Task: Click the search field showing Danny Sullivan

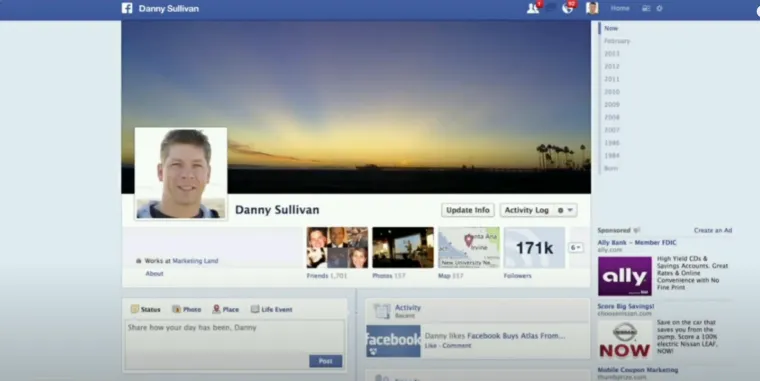Action: click(169, 8)
